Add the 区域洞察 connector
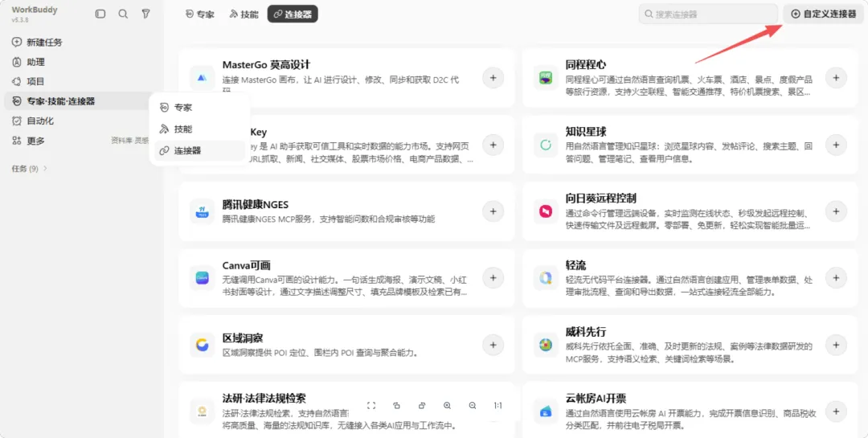 [493, 345]
